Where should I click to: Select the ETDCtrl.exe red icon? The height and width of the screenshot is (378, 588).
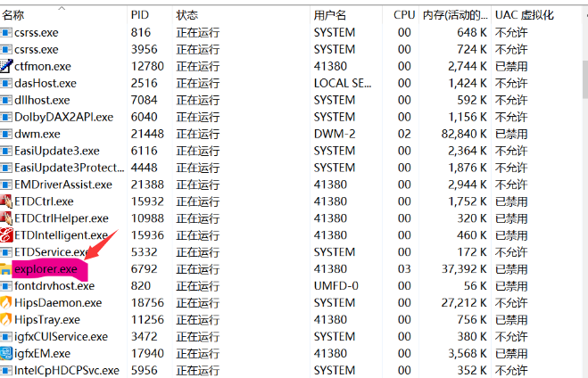[6, 201]
